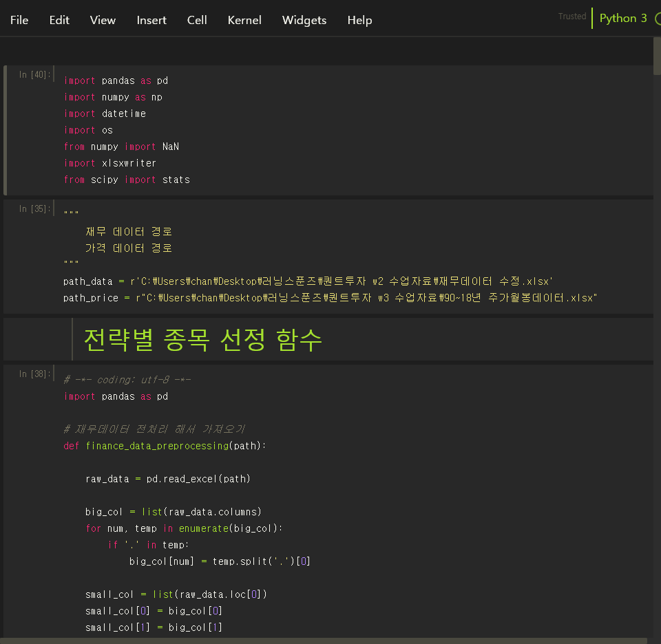Click 'from numpy import NaN' line

[x=121, y=147]
